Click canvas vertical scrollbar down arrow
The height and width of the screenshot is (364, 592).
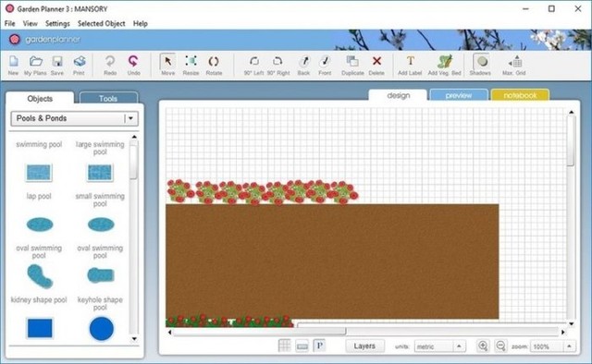(572, 323)
